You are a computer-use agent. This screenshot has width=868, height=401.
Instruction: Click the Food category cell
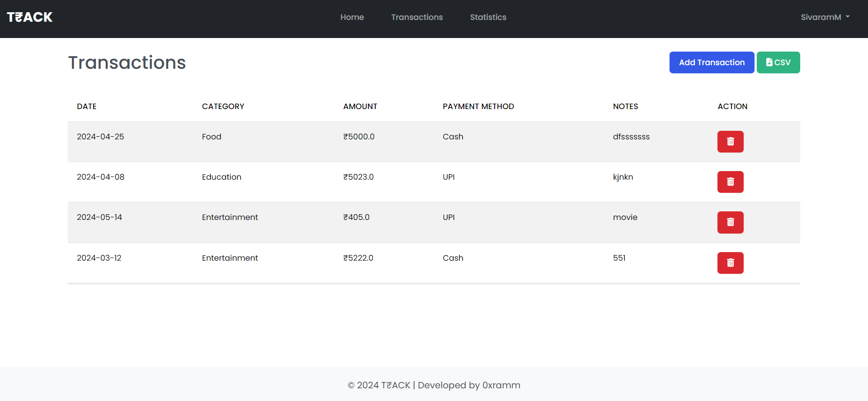212,137
